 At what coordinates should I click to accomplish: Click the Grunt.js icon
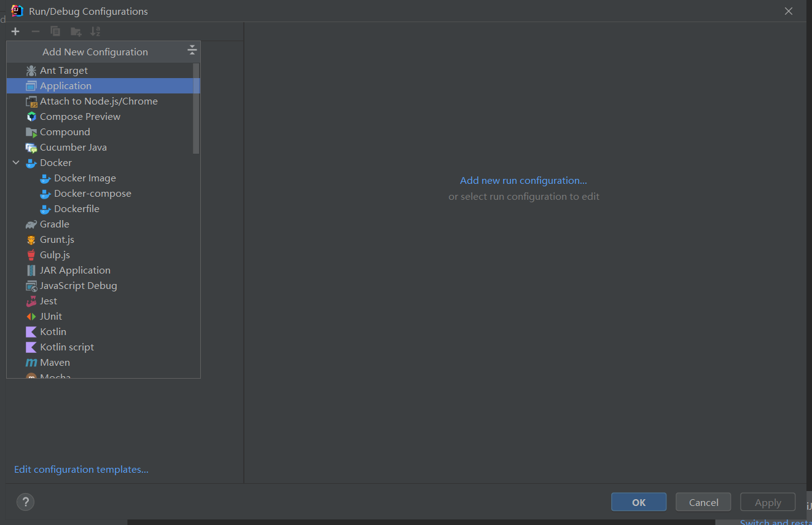coord(31,240)
